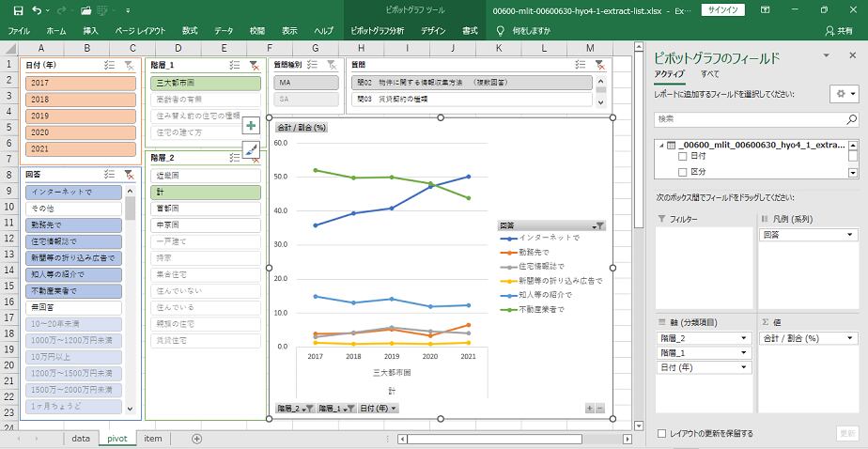The image size is (868, 449).
Task: Click the gear tools icon in field pane
Action: click(843, 94)
